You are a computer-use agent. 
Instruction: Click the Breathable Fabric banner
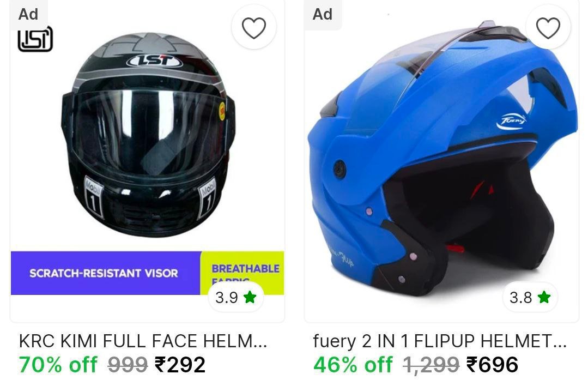tap(243, 273)
